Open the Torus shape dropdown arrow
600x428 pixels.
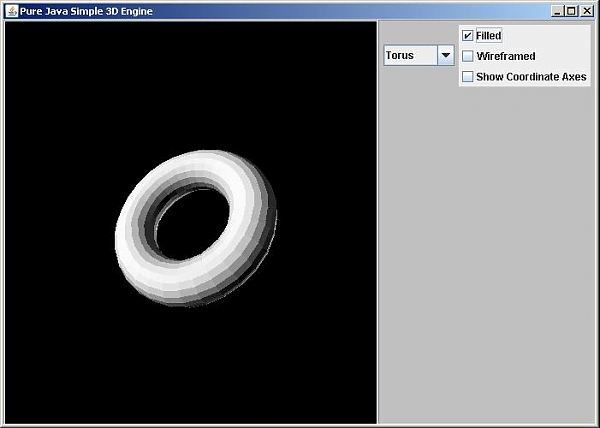445,55
